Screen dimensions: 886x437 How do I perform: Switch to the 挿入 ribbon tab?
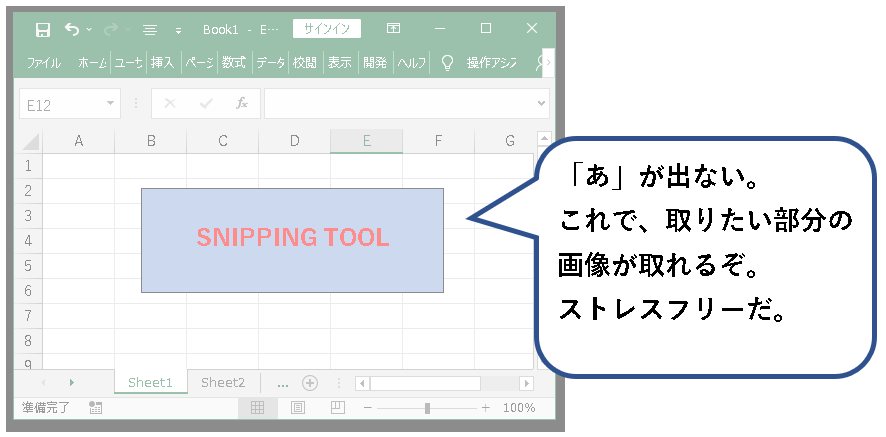162,63
